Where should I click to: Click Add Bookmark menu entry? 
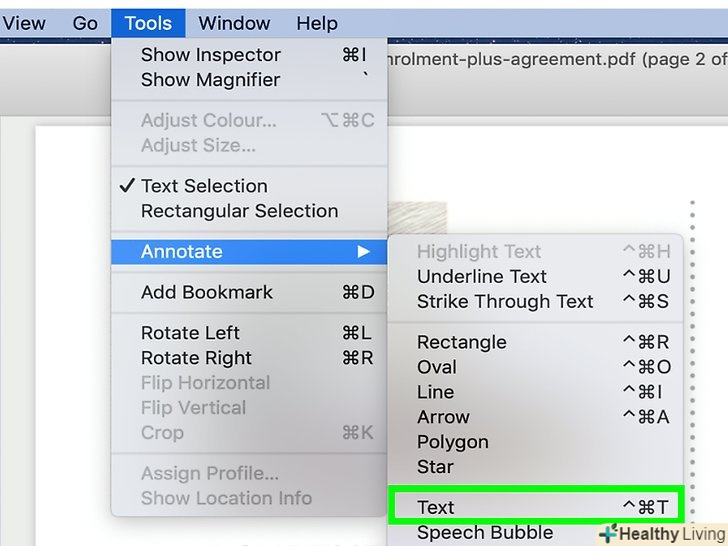(x=206, y=293)
